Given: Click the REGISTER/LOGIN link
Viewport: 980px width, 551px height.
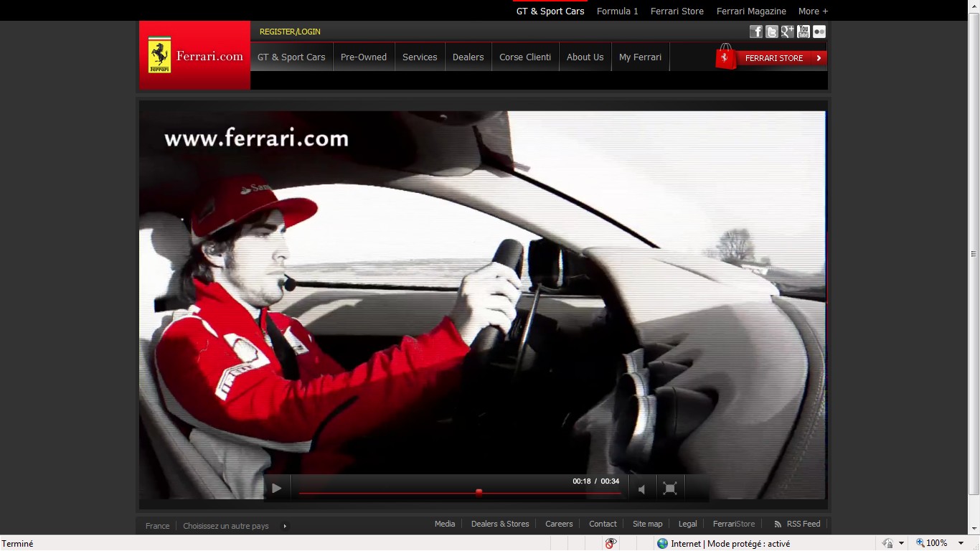Looking at the screenshot, I should click(x=290, y=32).
